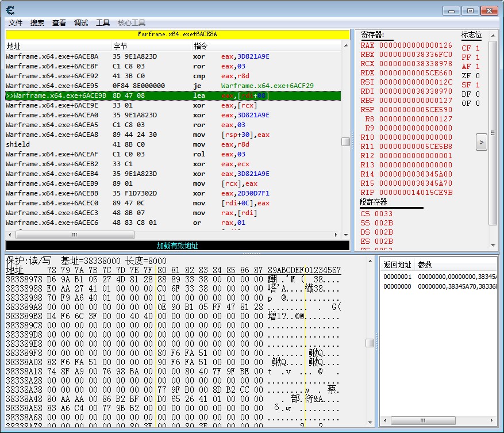Click the disassembler horizontal scrollbar right arrow
This screenshot has height=433, width=504.
pos(337,235)
